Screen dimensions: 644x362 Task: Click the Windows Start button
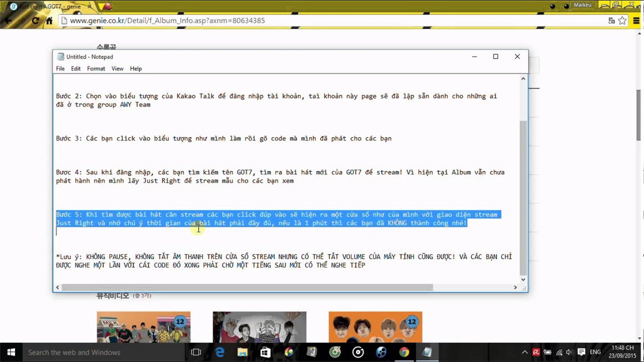11,352
